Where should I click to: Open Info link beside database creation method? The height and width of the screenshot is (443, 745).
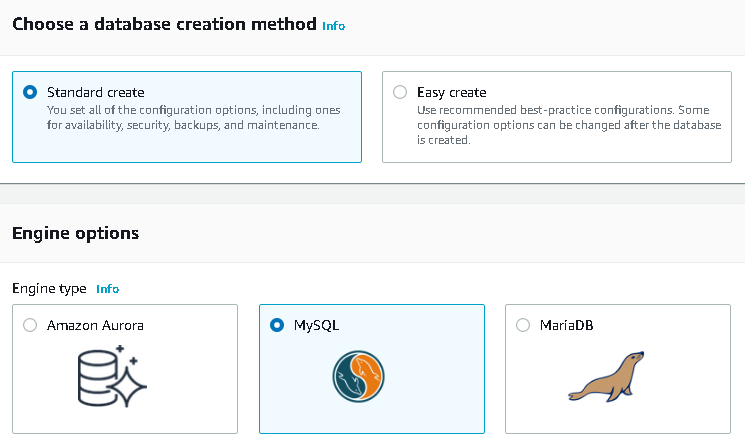pyautogui.click(x=333, y=26)
